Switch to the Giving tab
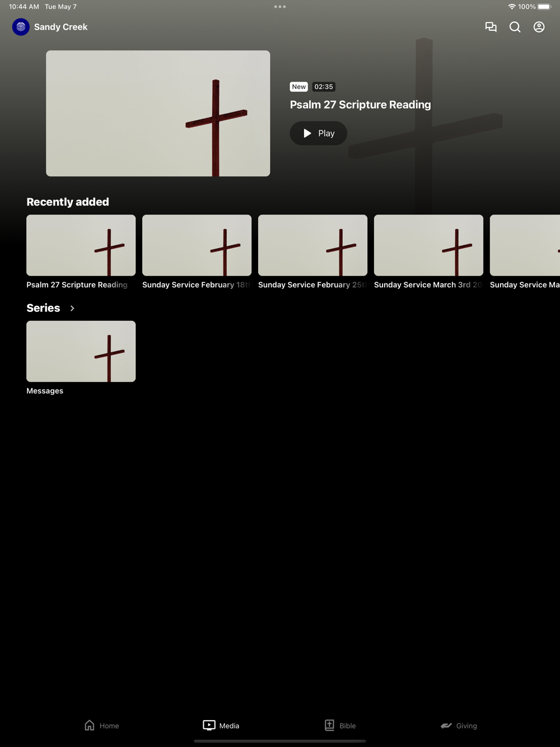The image size is (560, 747). 459,726
